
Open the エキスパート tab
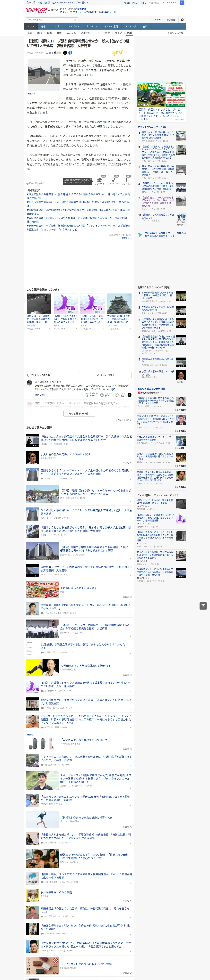[x=72, y=27]
